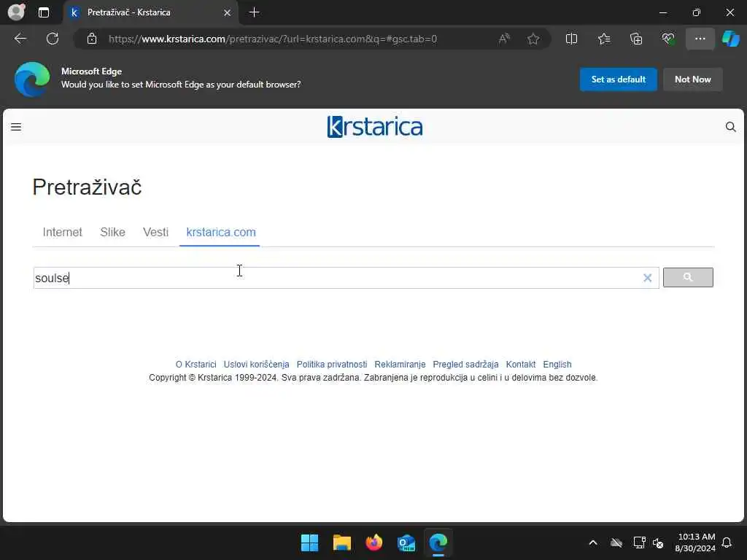Open Settings and more ellipsis menu
747x560 pixels.
click(x=700, y=39)
